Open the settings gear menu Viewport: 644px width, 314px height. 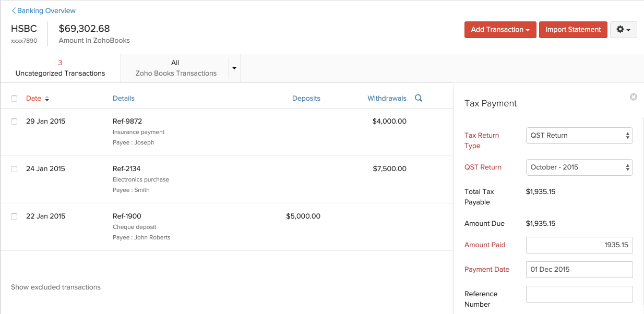pyautogui.click(x=623, y=30)
